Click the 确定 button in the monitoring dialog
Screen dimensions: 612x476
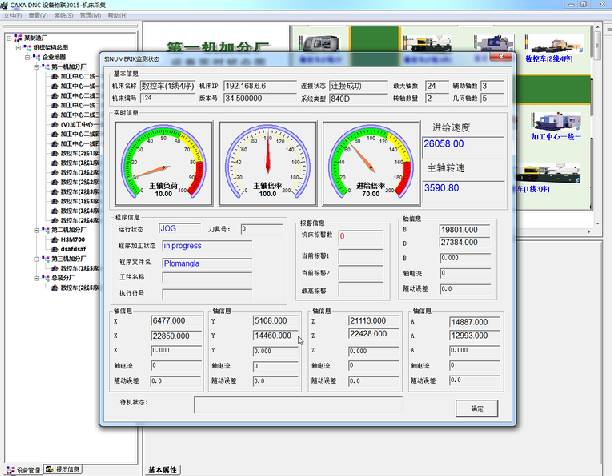coord(476,408)
